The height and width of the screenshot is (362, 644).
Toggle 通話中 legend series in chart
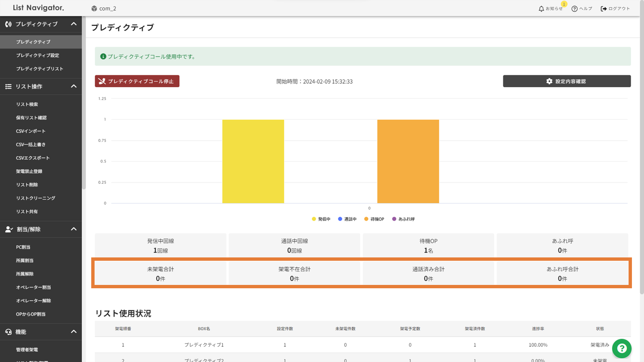coord(347,219)
